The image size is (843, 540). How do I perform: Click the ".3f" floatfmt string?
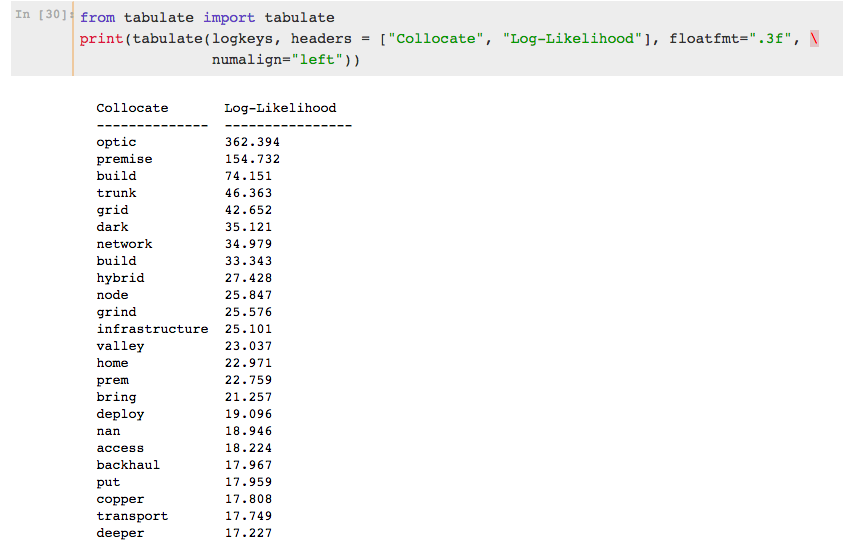pyautogui.click(x=771, y=39)
